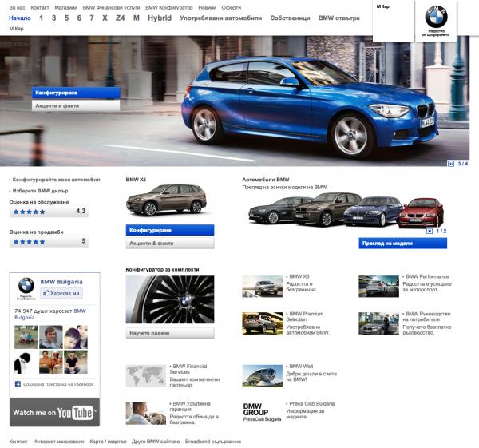Open the 'BMW Welt' link
Viewport: 479px width, 448px height.
click(x=301, y=366)
